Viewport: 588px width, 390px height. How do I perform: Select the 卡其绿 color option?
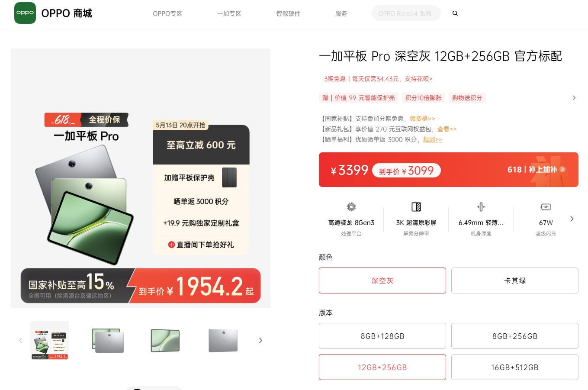click(515, 280)
